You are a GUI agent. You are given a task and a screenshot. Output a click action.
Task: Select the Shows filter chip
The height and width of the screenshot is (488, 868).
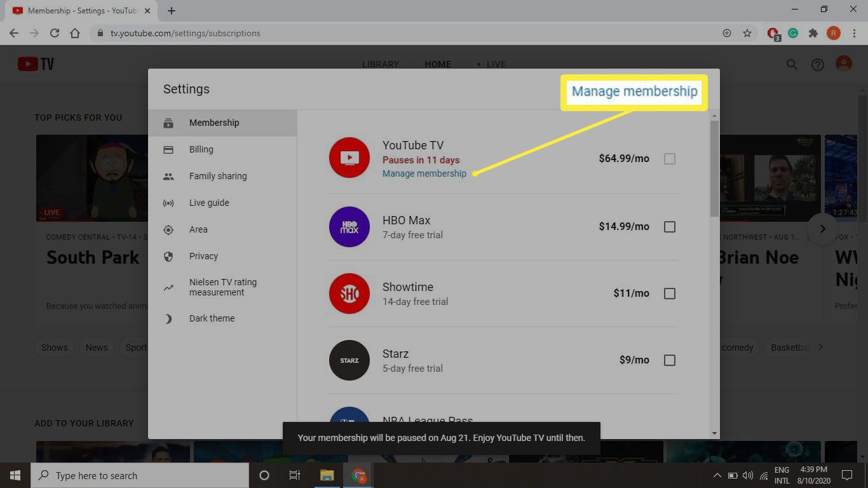point(55,348)
